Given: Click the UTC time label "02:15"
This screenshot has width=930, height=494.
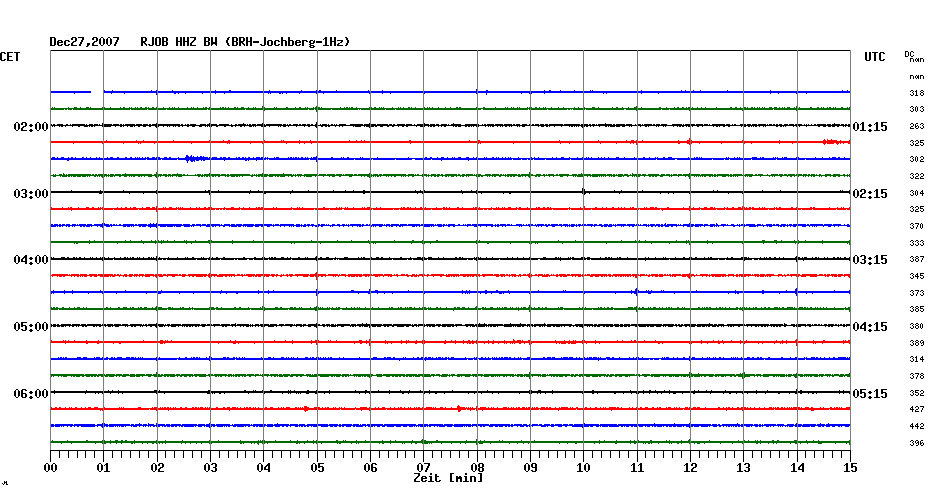Looking at the screenshot, I should pyautogui.click(x=870, y=194).
